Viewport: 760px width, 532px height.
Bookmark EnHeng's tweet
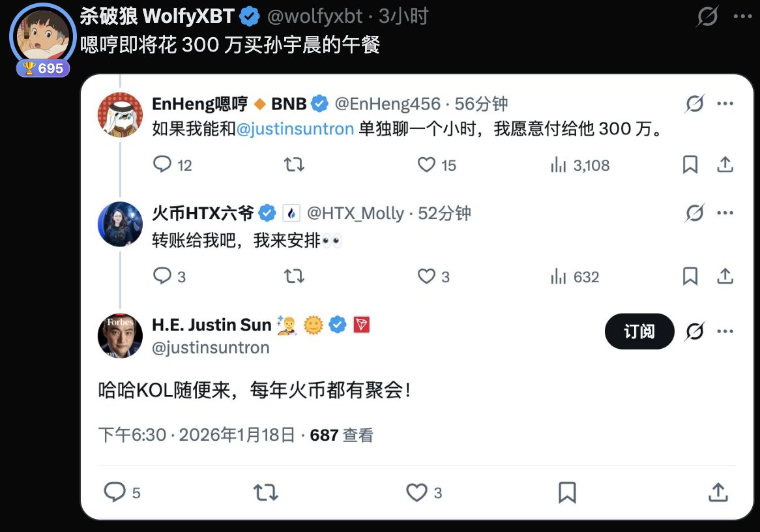click(x=690, y=165)
